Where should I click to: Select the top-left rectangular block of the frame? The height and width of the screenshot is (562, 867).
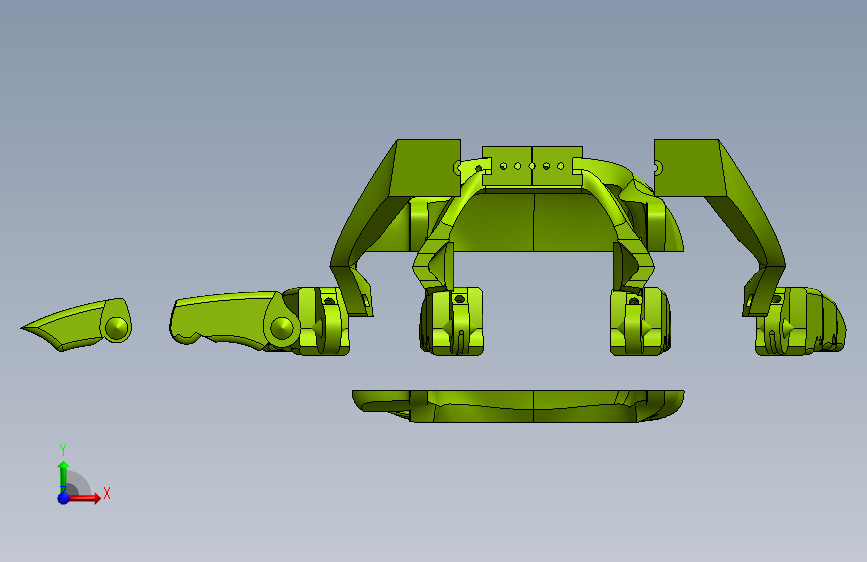pyautogui.click(x=425, y=168)
